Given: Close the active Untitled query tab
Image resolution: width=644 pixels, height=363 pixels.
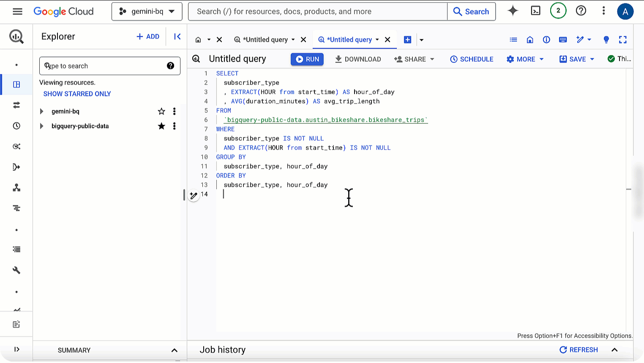Looking at the screenshot, I should pos(387,40).
